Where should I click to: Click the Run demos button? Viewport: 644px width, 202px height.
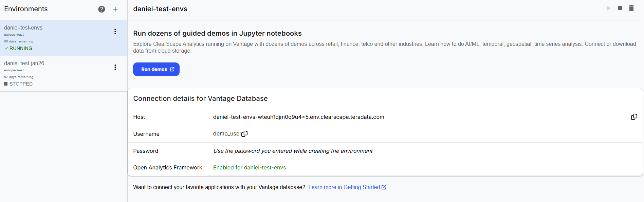pyautogui.click(x=156, y=69)
